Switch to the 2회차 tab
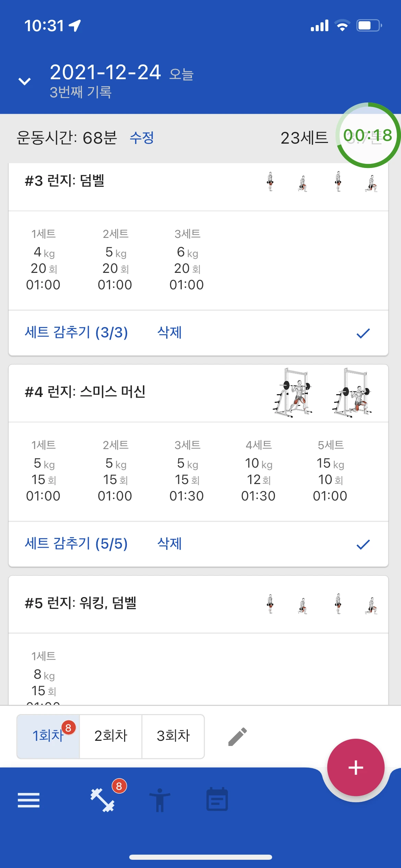The height and width of the screenshot is (868, 401). click(111, 736)
